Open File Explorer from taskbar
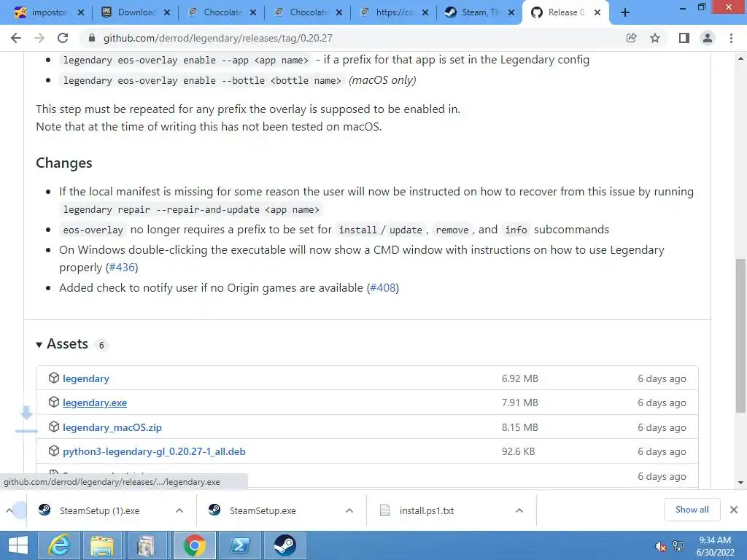The width and height of the screenshot is (747, 560). (102, 545)
